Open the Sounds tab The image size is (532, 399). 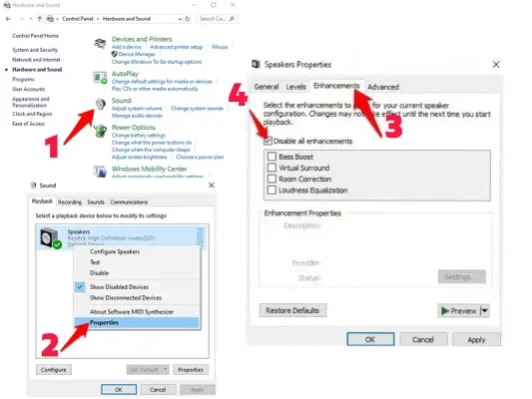pos(96,202)
